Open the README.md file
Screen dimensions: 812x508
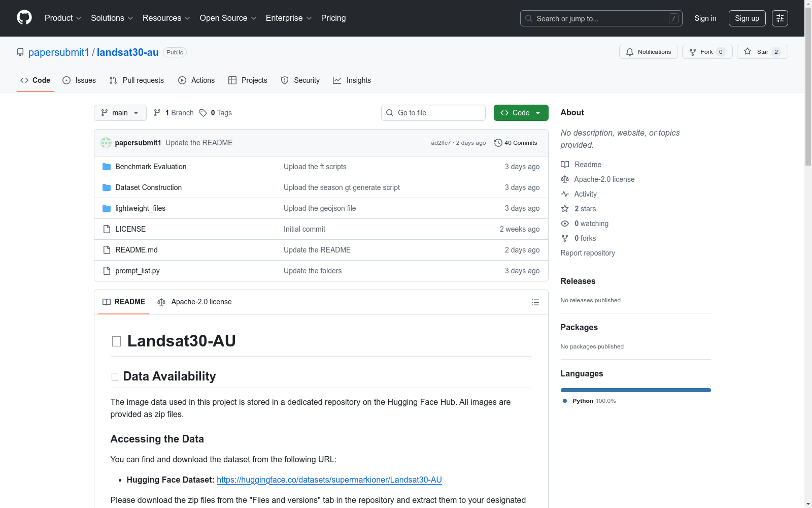click(x=137, y=250)
